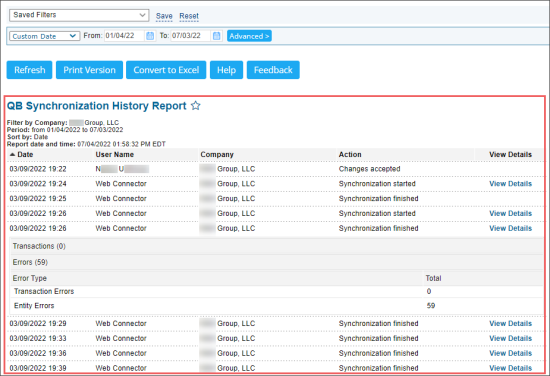Click the Total column header
Image resolution: width=550 pixels, height=376 pixels.
click(x=433, y=278)
